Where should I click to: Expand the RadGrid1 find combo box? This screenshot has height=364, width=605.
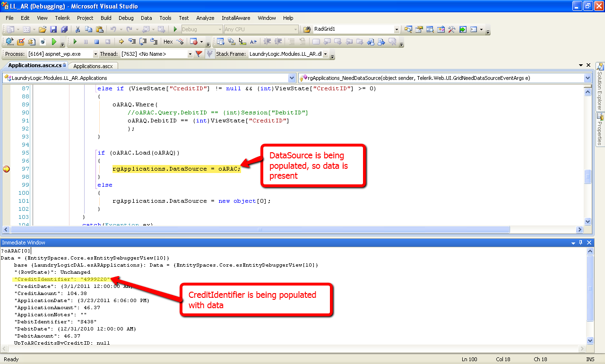[397, 29]
